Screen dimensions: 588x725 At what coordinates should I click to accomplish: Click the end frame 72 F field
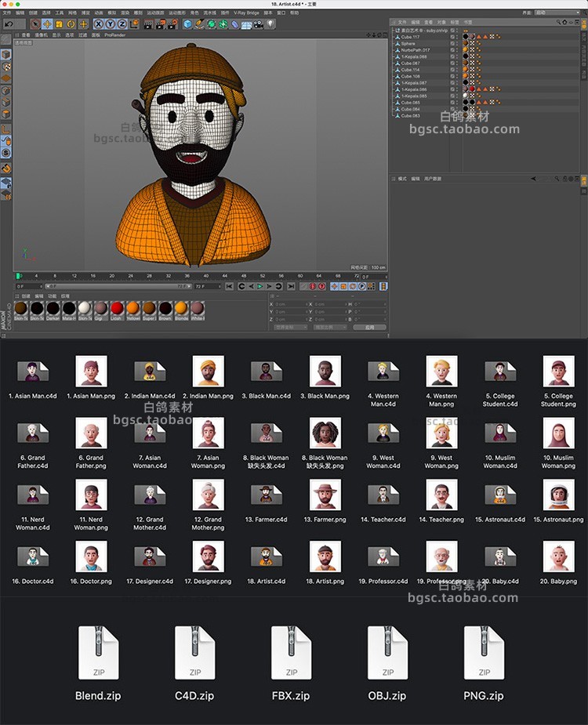pyautogui.click(x=207, y=287)
